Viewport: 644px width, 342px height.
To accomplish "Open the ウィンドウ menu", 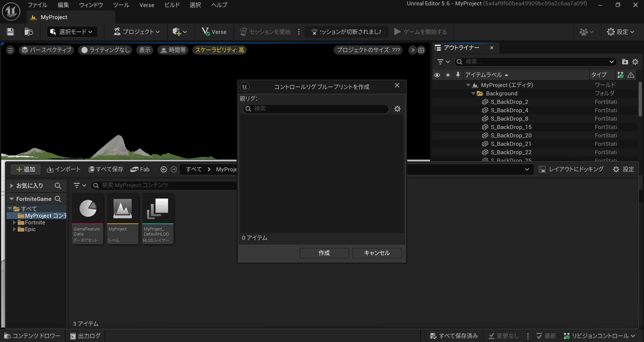I will tap(92, 5).
